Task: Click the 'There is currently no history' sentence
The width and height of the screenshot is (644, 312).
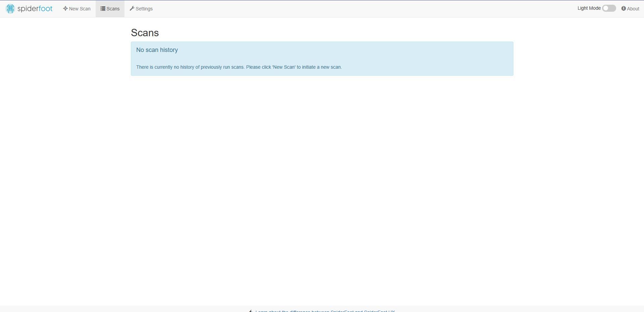Action: 190,67
